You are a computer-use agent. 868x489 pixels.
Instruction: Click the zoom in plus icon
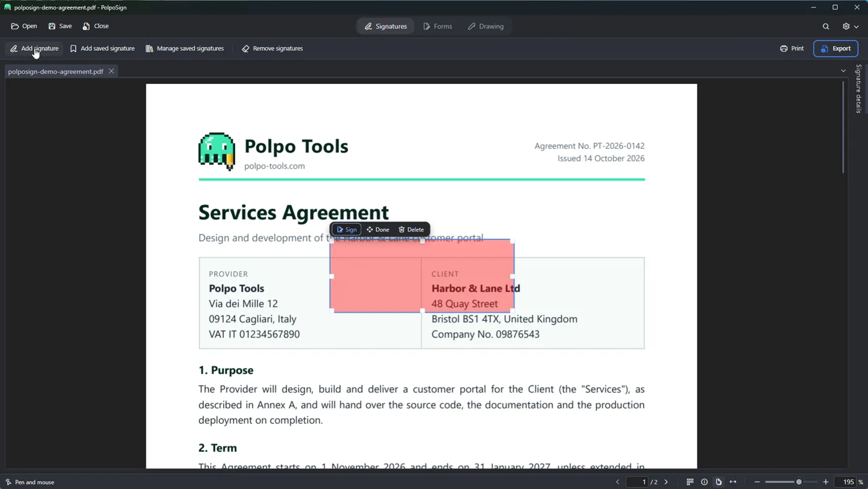(x=826, y=482)
